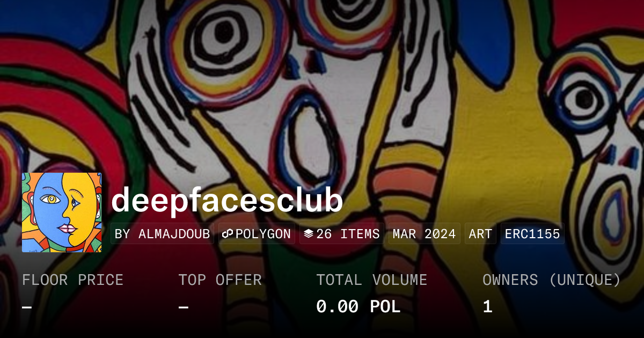This screenshot has width=644, height=338.
Task: Click the TOP OFFER label
Action: 220,280
